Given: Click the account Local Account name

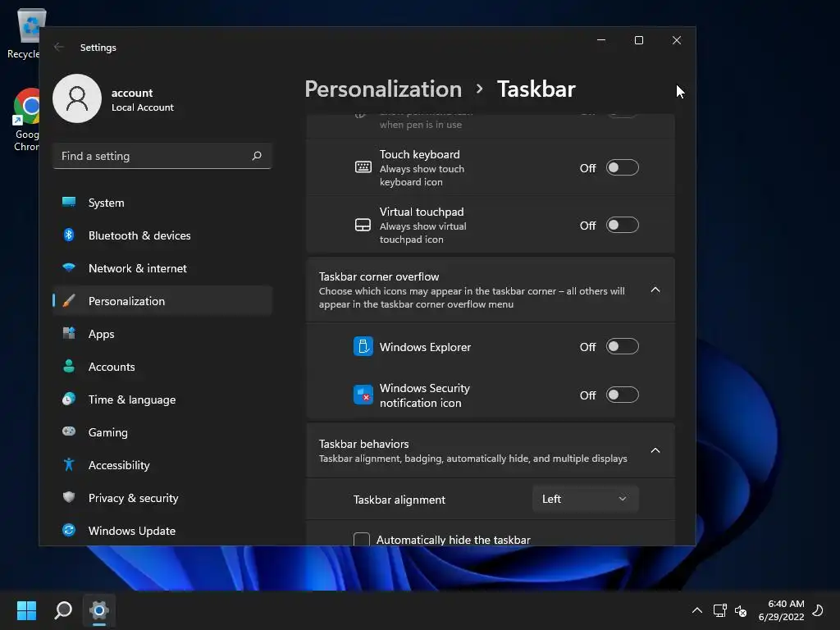Looking at the screenshot, I should click(x=143, y=99).
